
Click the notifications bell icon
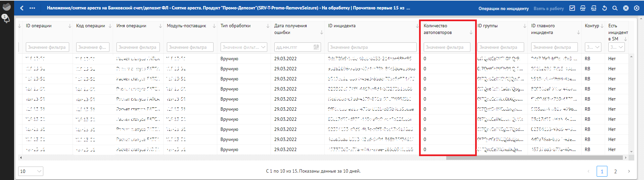click(x=6, y=19)
